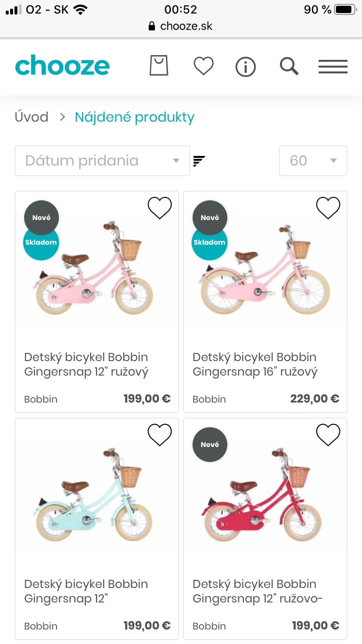Click the chooze logo

tap(62, 66)
